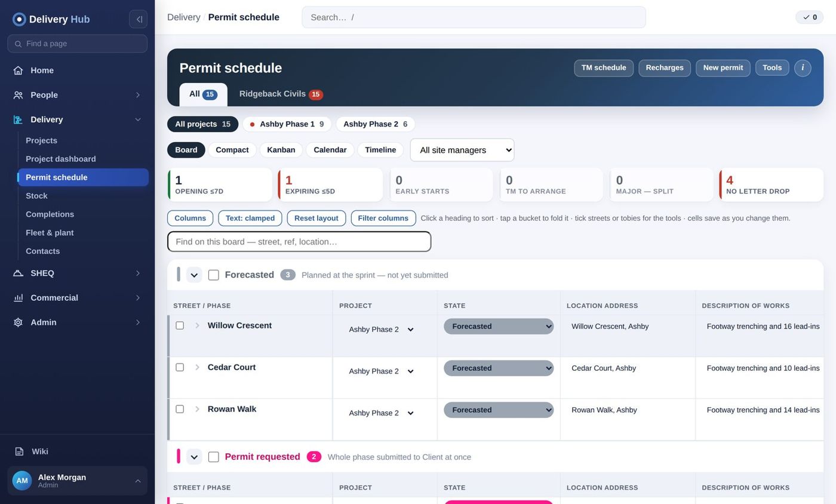Image resolution: width=836 pixels, height=504 pixels.
Task: Fold the Permit requested bucket chevron
Action: (x=194, y=457)
